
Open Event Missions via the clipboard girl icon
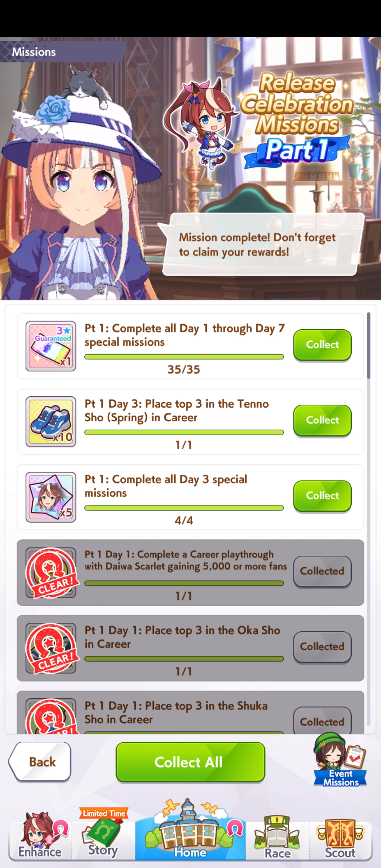(x=340, y=760)
